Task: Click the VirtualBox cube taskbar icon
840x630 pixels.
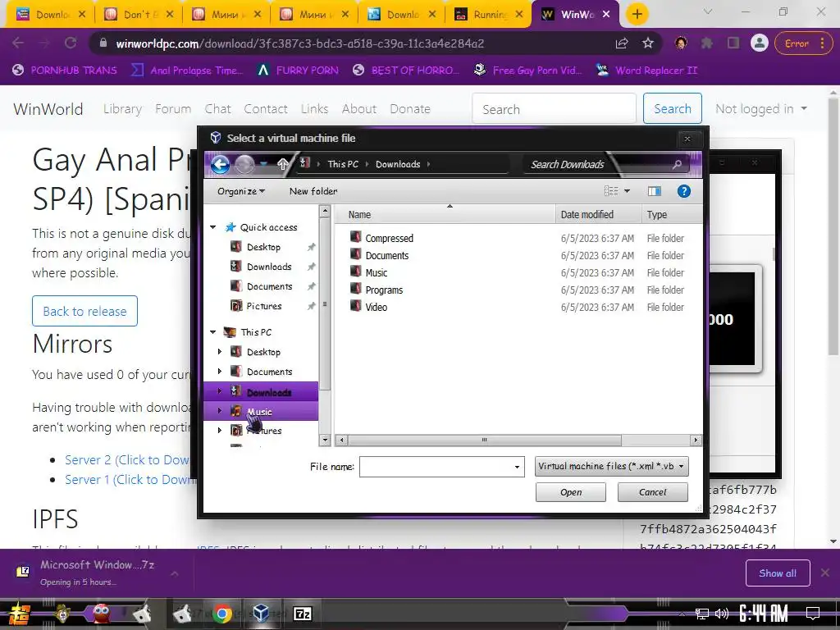Action: pyautogui.click(x=261, y=614)
